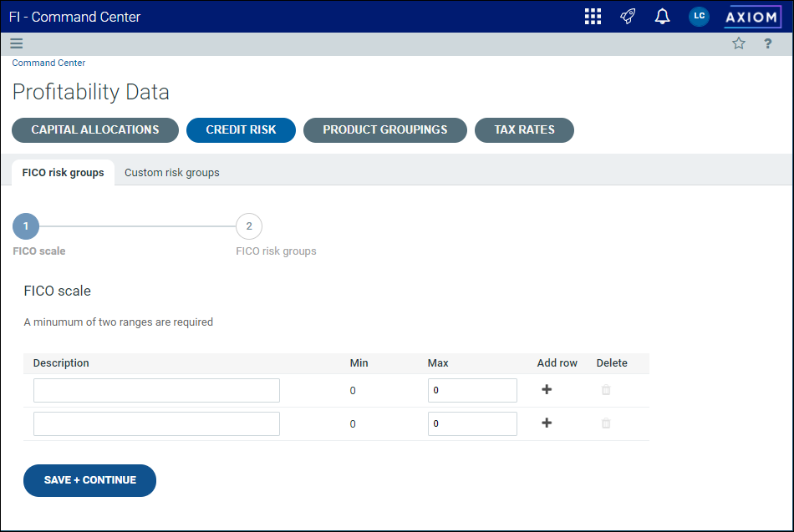Viewport: 794px width, 532px height.
Task: Jump to step 2 FICO risk groups circle
Action: (249, 226)
